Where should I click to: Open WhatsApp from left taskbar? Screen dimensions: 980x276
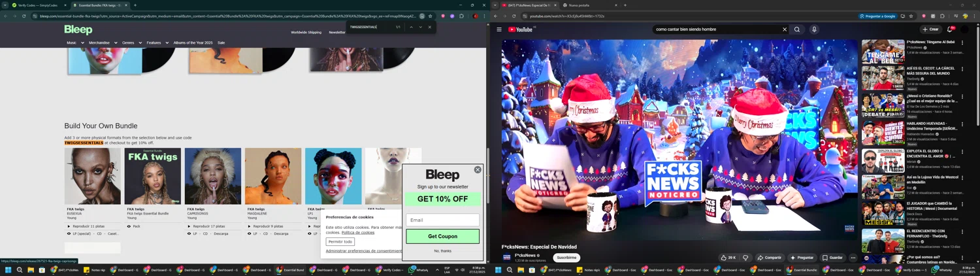point(418,269)
